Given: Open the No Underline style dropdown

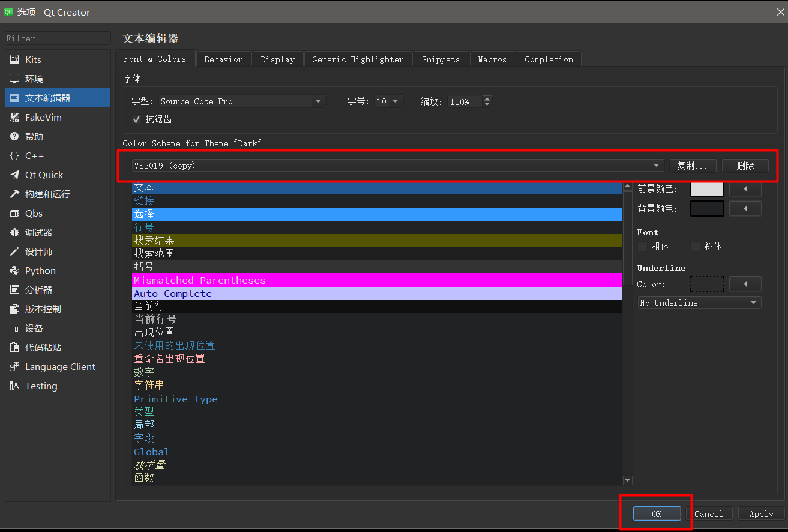Looking at the screenshot, I should 699,303.
